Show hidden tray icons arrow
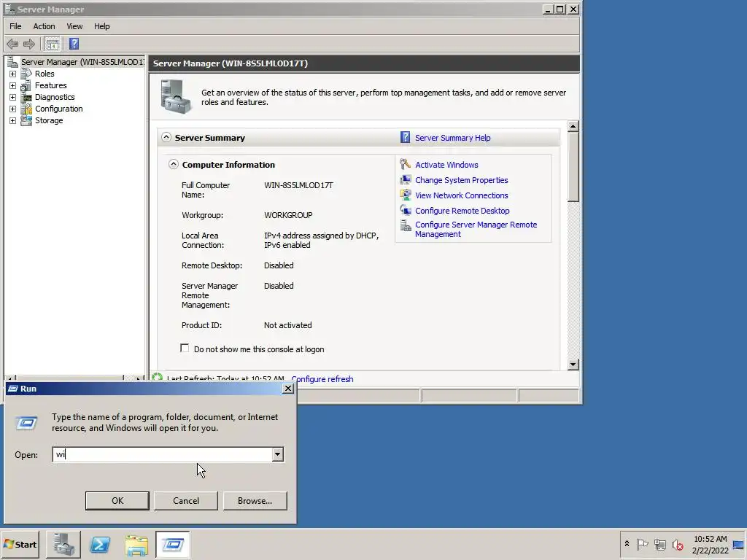This screenshot has width=747, height=560. (x=627, y=544)
